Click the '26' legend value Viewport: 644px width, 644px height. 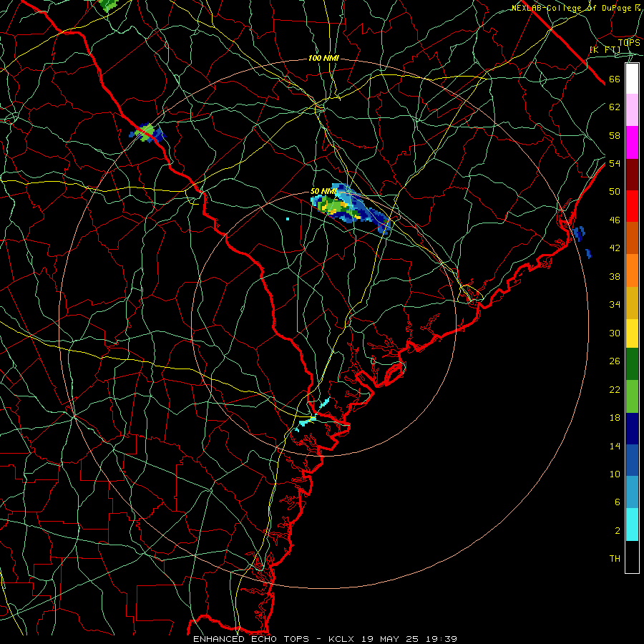coord(615,361)
